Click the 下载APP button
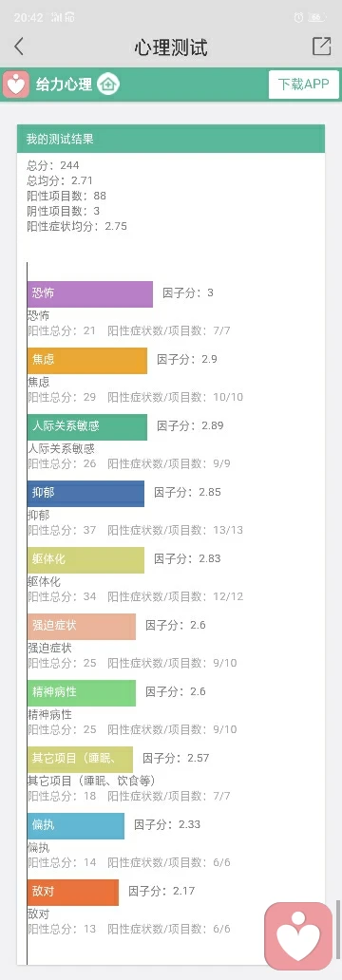The image size is (342, 980). 304,85
